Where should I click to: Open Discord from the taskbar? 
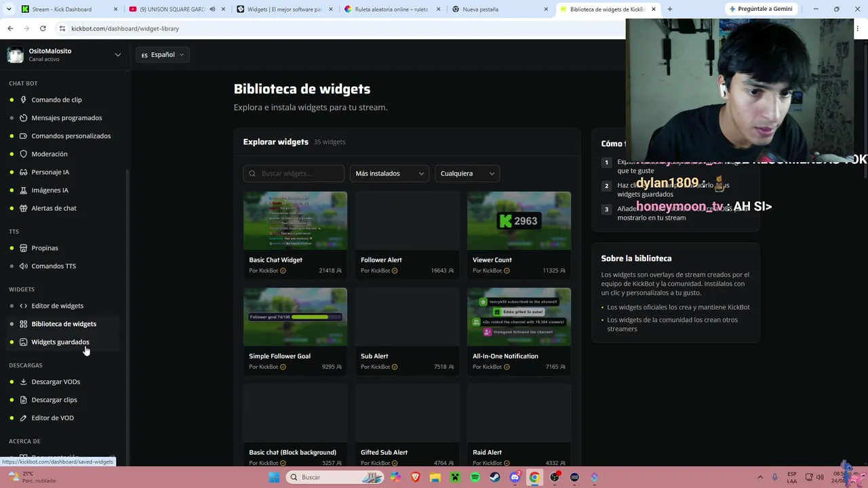515,477
